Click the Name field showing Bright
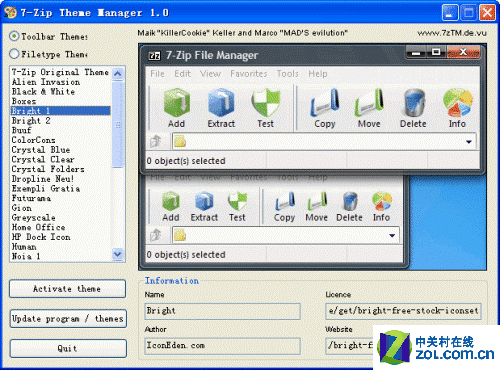 point(222,311)
